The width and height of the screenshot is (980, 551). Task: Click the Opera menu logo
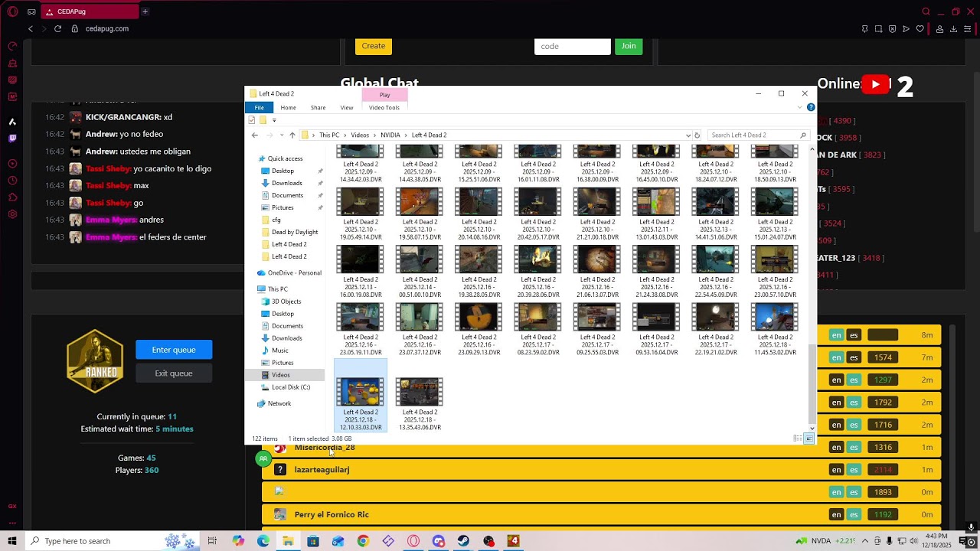click(12, 11)
